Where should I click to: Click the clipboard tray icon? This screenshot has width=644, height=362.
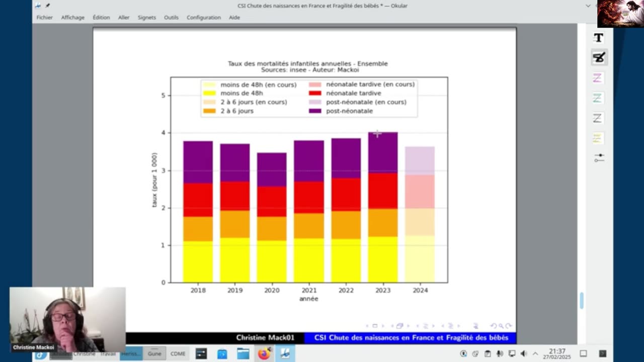[488, 353]
